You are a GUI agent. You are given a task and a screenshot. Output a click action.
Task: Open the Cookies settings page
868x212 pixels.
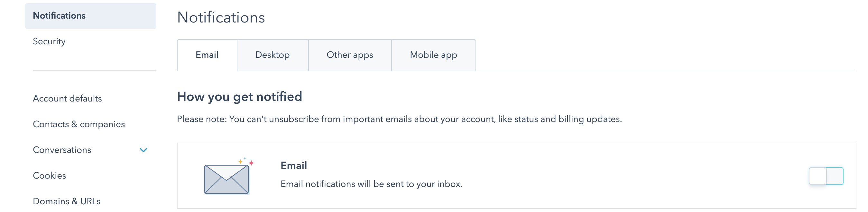click(x=50, y=176)
